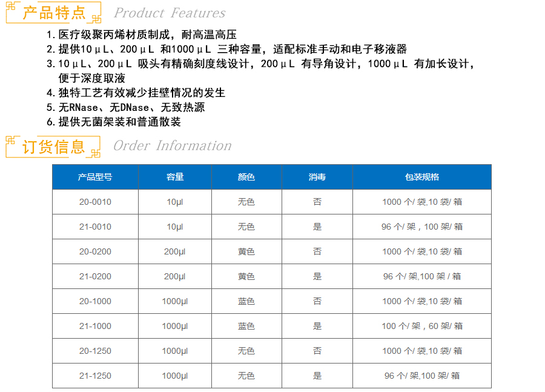The width and height of the screenshot is (545, 392).
Task: Select the 21-1000 product model row
Action: tap(95, 326)
